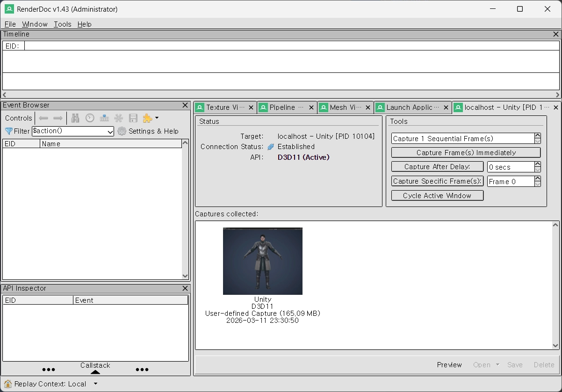Click the Controls label in Event Browser
The width and height of the screenshot is (562, 392).
tap(19, 118)
